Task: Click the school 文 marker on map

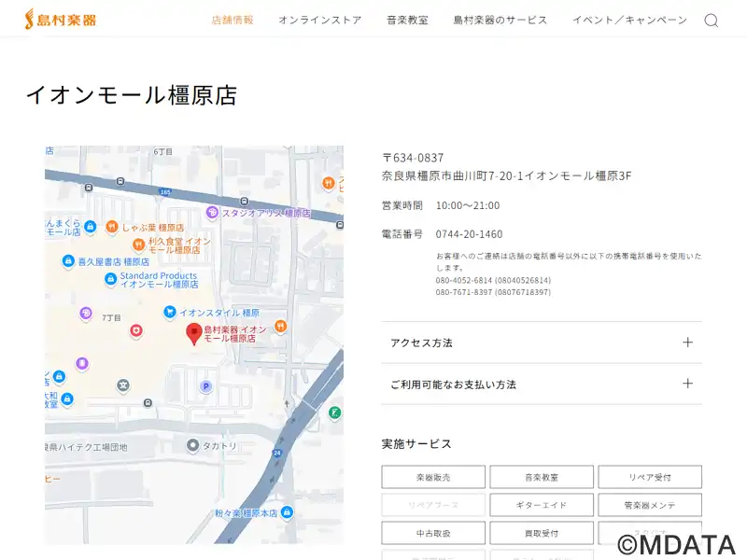Action: tap(123, 385)
